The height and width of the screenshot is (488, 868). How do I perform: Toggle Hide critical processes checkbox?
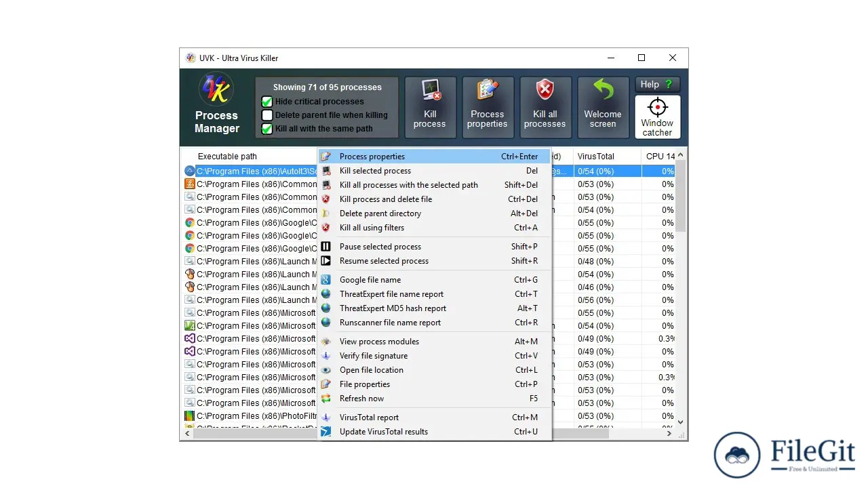coord(267,102)
